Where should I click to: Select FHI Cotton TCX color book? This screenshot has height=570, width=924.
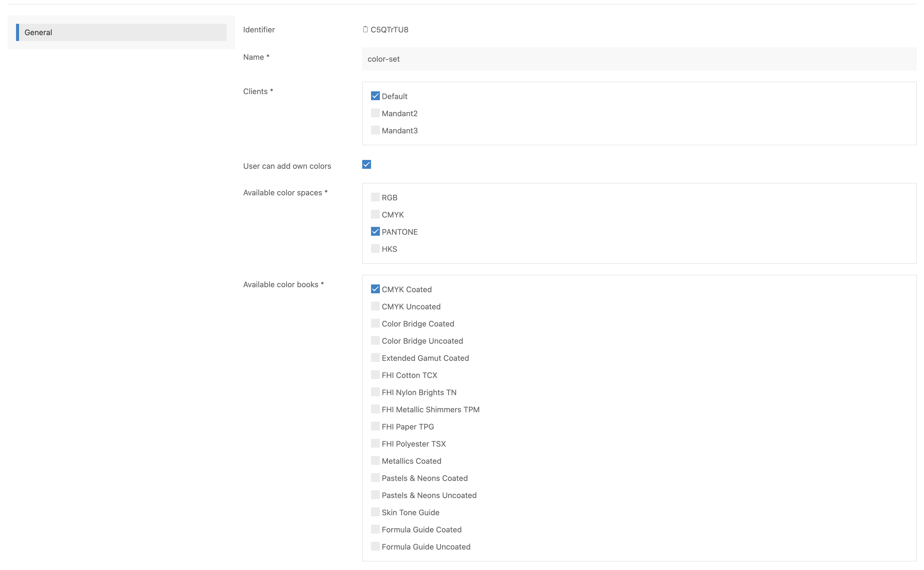point(375,375)
